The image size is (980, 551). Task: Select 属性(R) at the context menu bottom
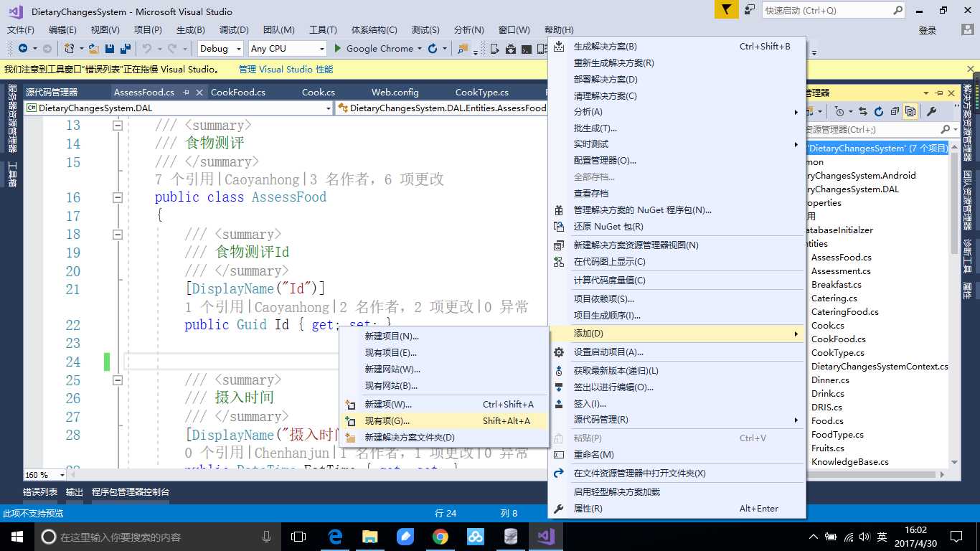coord(677,509)
